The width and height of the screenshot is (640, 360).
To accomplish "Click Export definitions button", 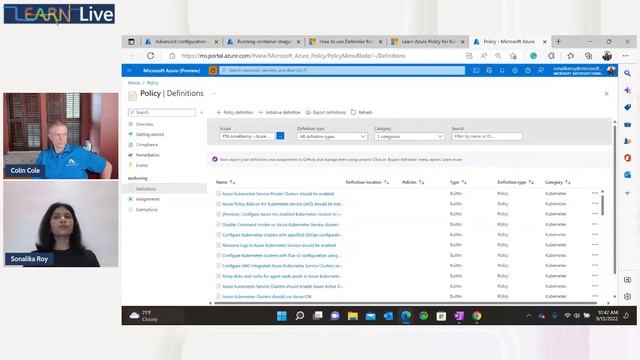I will (326, 112).
